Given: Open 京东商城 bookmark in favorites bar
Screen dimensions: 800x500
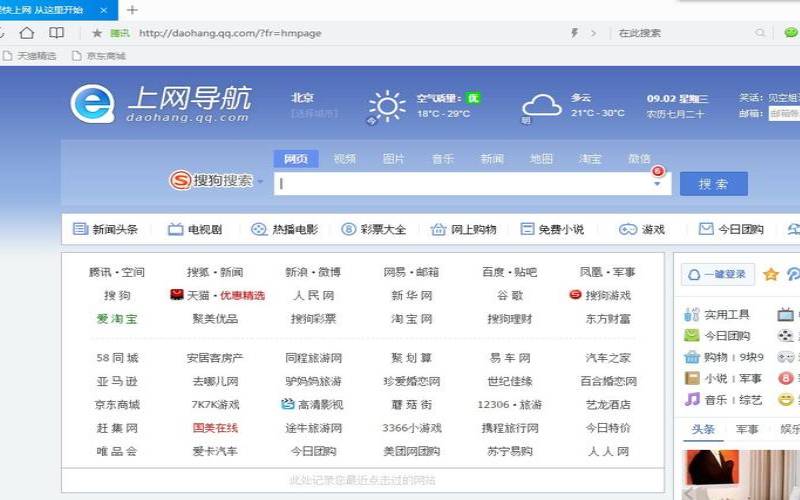Looking at the screenshot, I should 98,56.
